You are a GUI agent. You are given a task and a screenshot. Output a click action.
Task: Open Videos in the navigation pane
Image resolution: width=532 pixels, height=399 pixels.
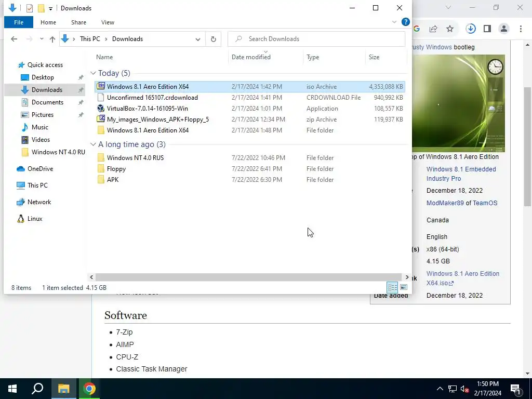[x=41, y=139]
